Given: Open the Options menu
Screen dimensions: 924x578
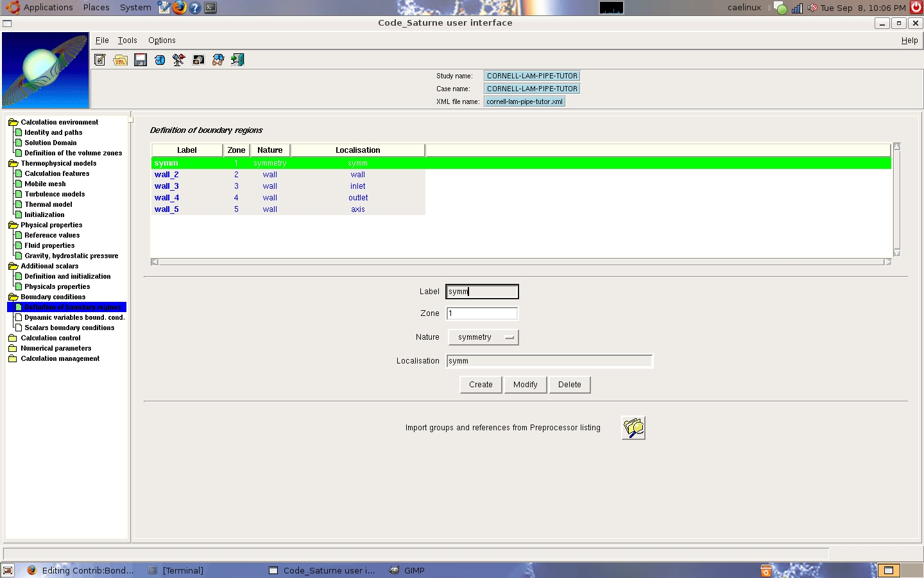Looking at the screenshot, I should (162, 40).
